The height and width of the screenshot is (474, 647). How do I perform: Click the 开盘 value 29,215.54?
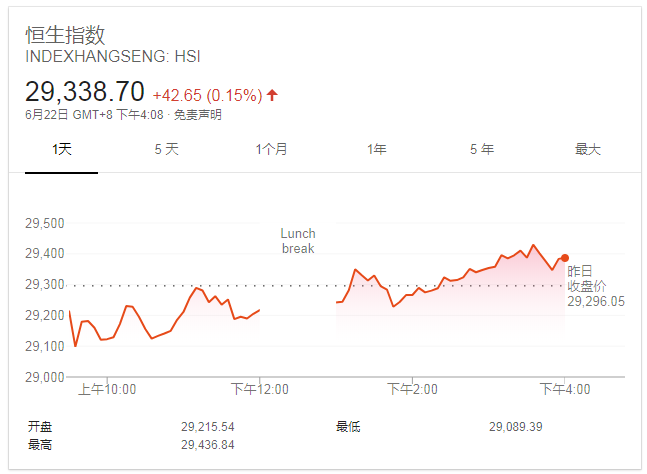tap(208, 427)
